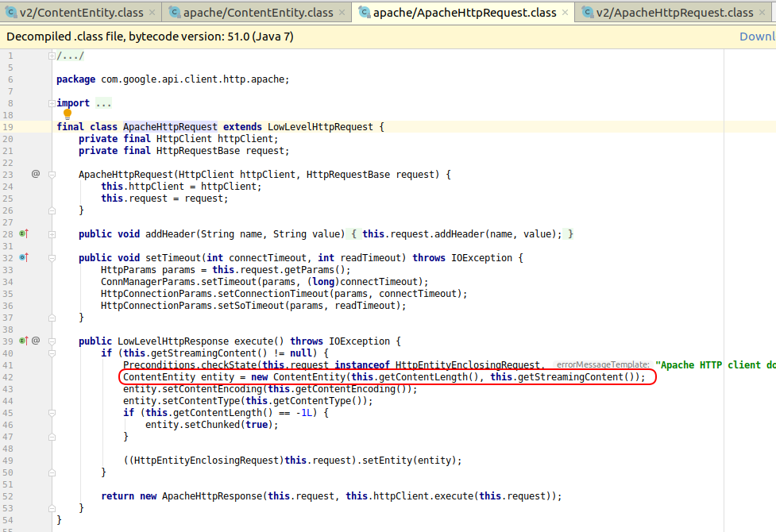776x532 pixels.
Task: Click the class icon on apache/ContentEntity.class tab
Action: click(174, 12)
